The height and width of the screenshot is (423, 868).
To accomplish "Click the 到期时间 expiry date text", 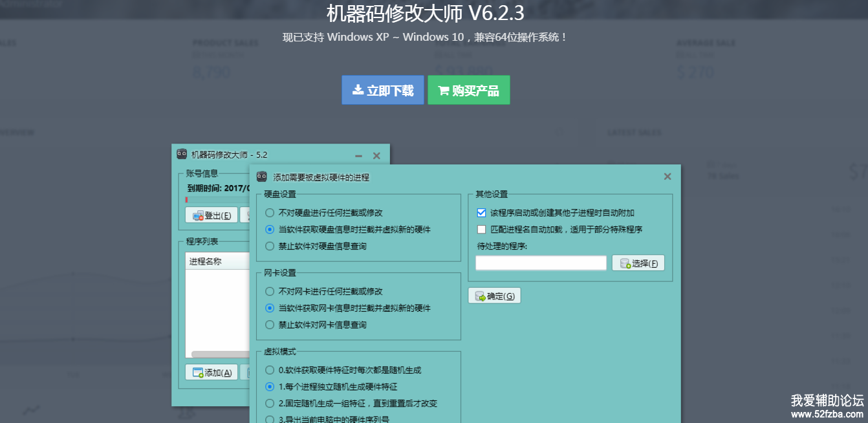I will 219,188.
